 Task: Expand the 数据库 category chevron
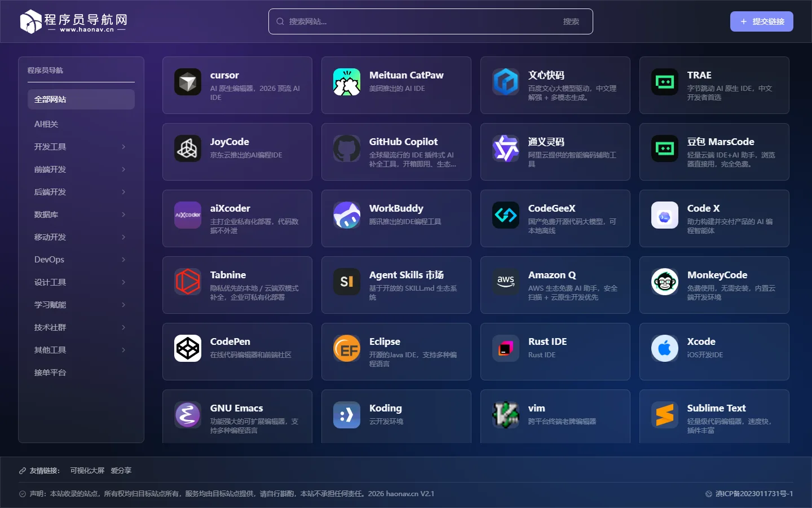point(123,214)
